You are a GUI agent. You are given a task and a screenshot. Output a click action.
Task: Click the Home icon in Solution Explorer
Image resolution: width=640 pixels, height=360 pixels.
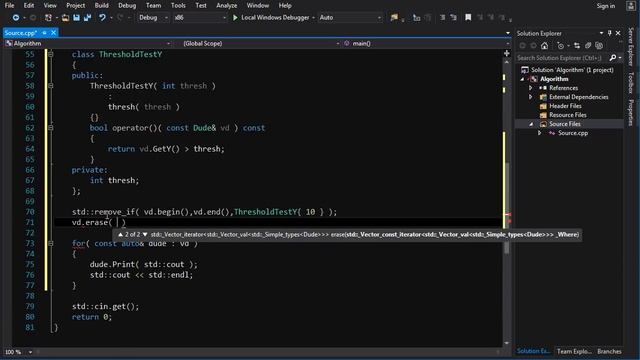[544, 46]
